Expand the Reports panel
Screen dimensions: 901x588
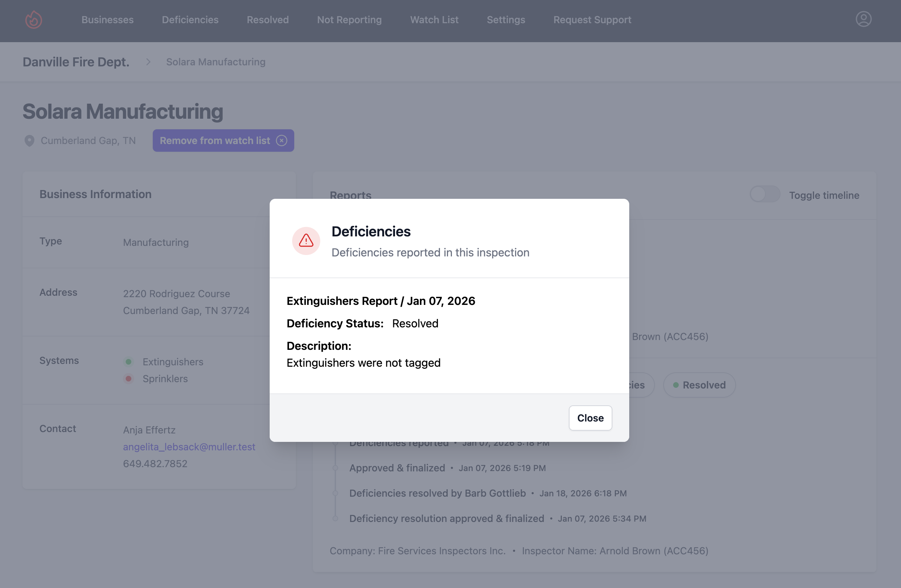point(350,195)
